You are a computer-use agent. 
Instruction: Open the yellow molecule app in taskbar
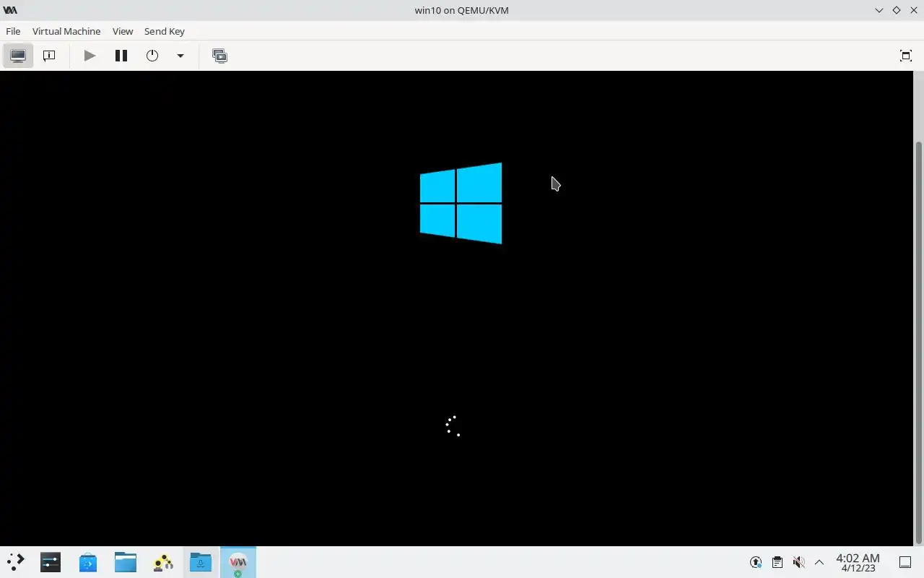(163, 562)
